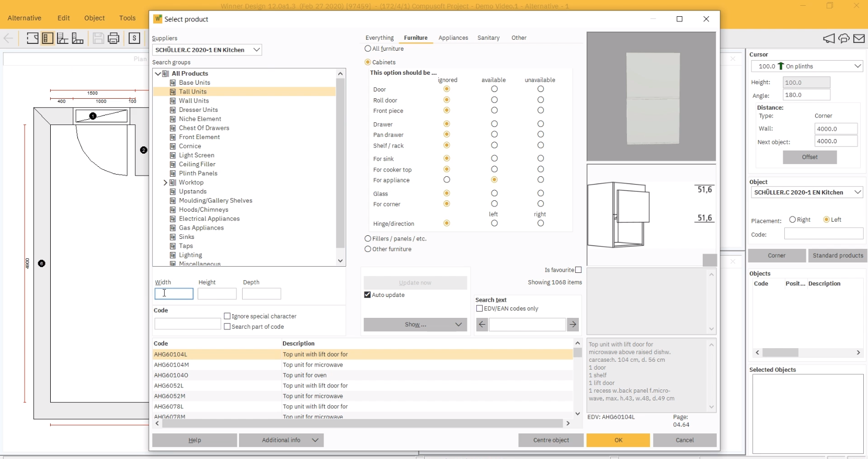Click the printer icon in toolbar

click(113, 38)
